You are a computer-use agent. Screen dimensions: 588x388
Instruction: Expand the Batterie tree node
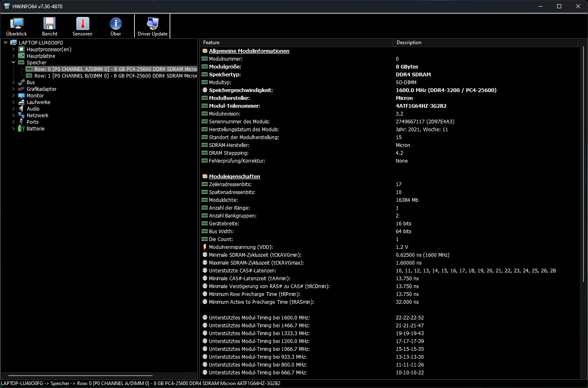[x=13, y=128]
